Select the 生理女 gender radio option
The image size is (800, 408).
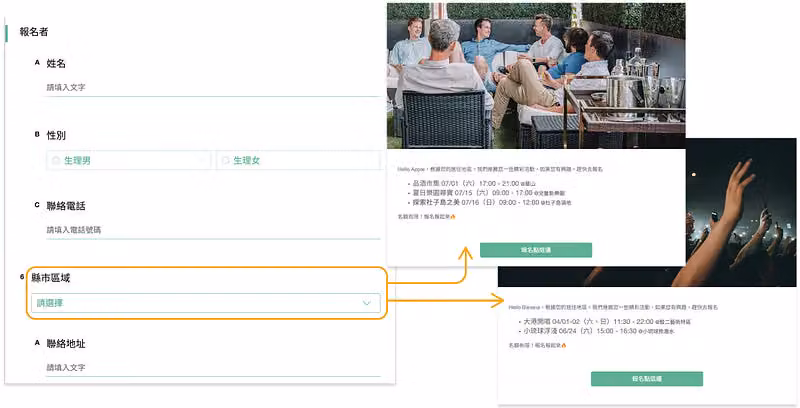pos(298,161)
